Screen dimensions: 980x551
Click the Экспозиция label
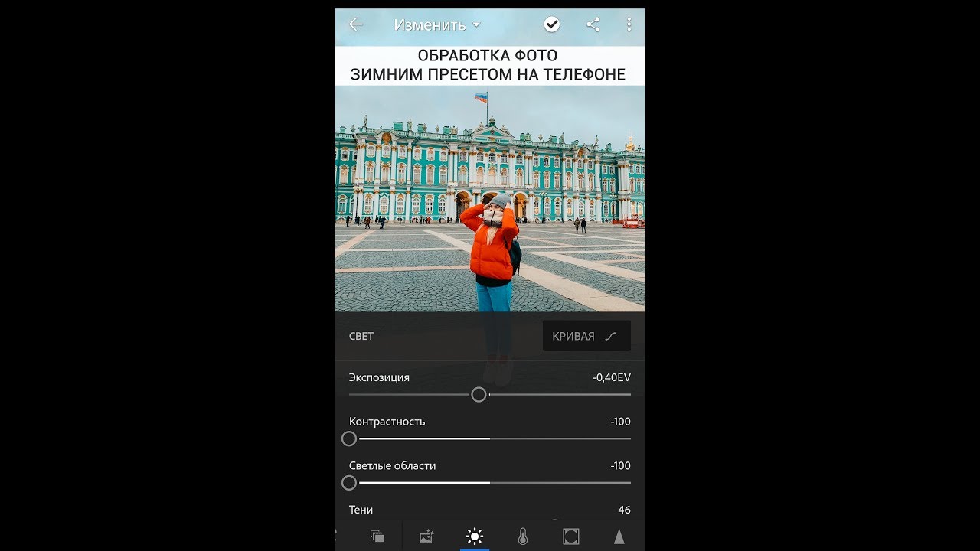point(379,377)
